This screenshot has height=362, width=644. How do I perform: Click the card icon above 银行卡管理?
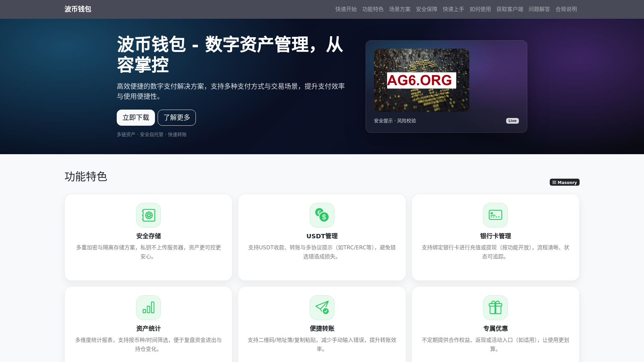pos(495,215)
